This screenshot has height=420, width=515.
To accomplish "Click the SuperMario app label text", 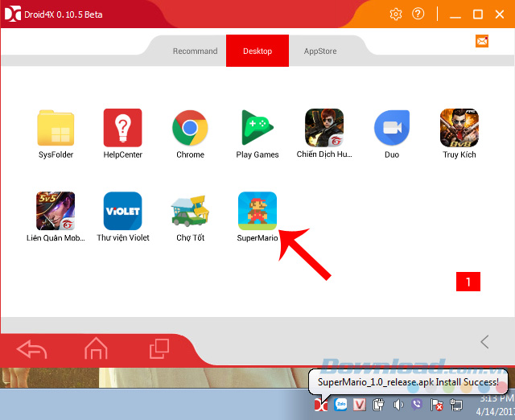I will (x=257, y=237).
